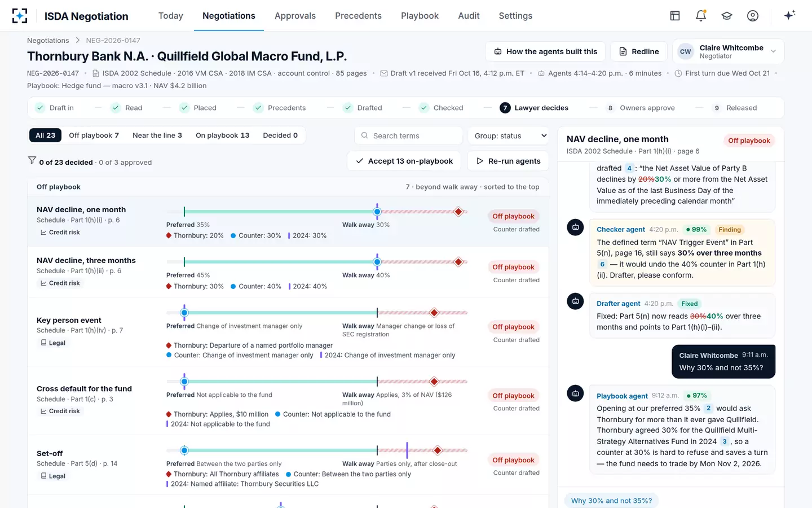
Task: Open notifications bell icon
Action: point(701,16)
